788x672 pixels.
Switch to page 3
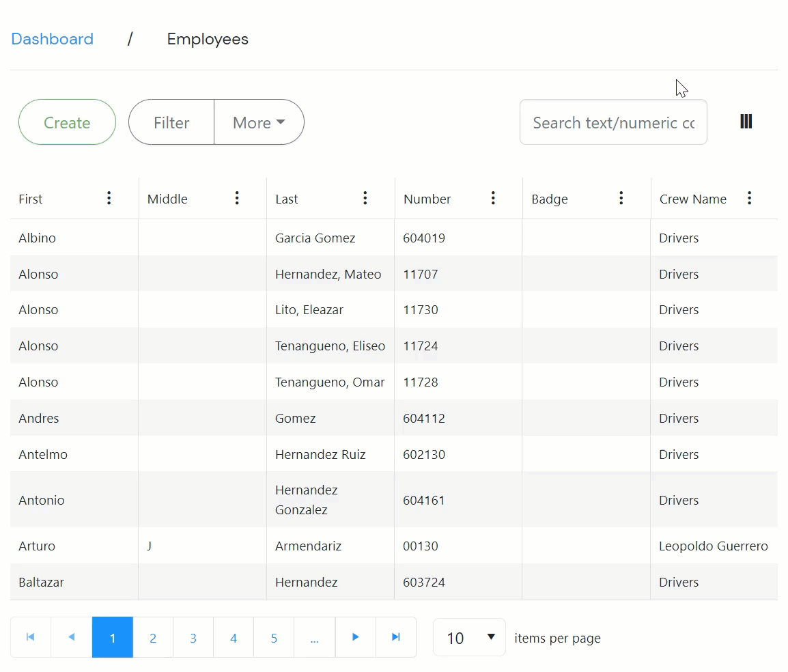coord(193,638)
